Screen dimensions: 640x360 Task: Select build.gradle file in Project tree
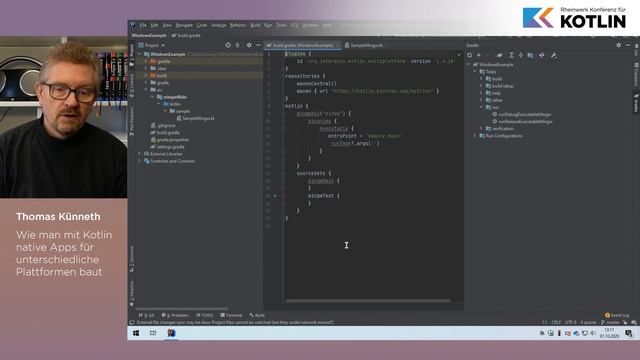click(x=165, y=133)
